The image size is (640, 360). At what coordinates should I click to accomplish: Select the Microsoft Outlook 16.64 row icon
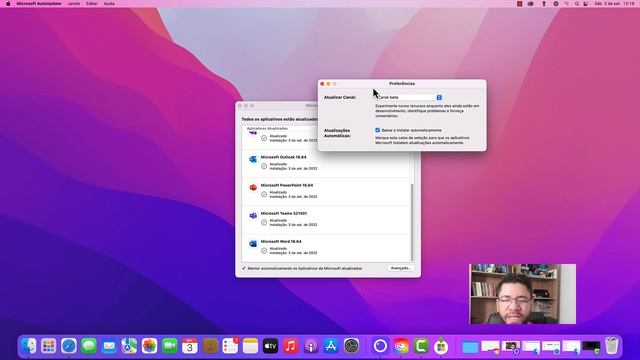[x=253, y=159]
